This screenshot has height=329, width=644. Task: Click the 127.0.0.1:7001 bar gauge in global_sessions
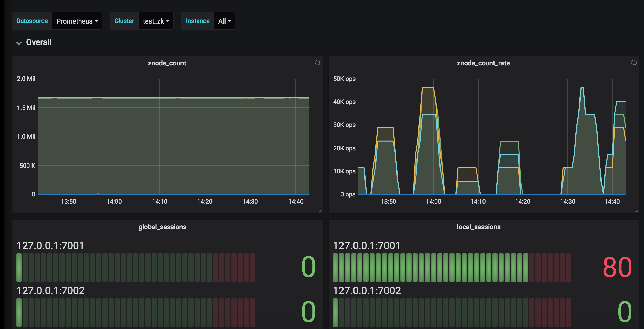pos(136,268)
